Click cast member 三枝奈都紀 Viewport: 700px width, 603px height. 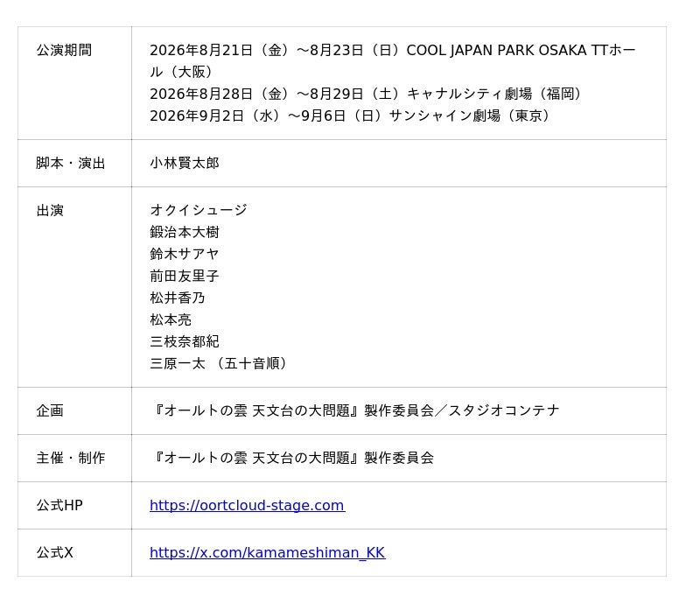[x=185, y=341]
